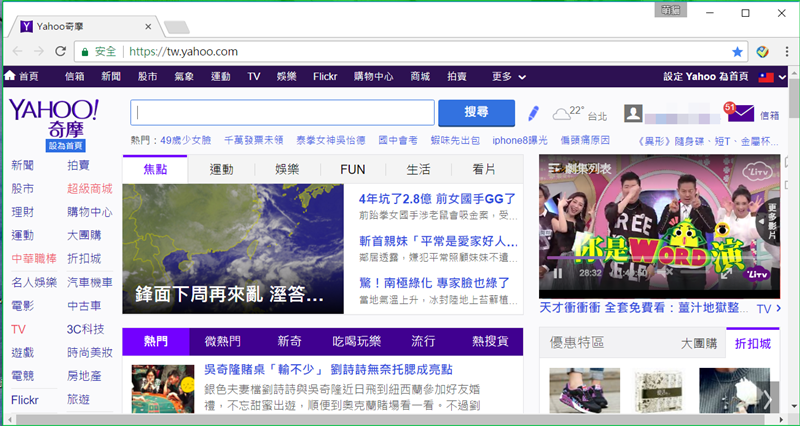Viewport: 800px width, 426px height.
Task: Open 中華職棒 in left sidebar
Action: [34, 259]
